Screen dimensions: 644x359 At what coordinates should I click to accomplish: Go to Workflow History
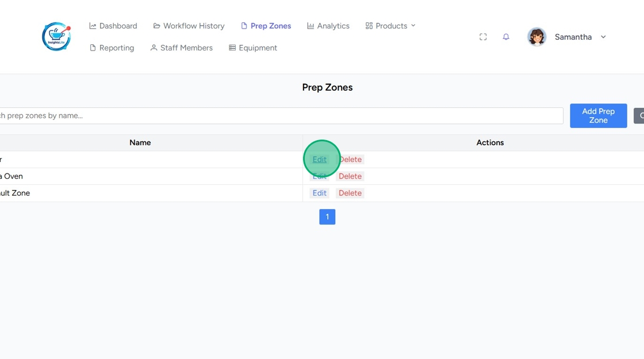pos(189,26)
